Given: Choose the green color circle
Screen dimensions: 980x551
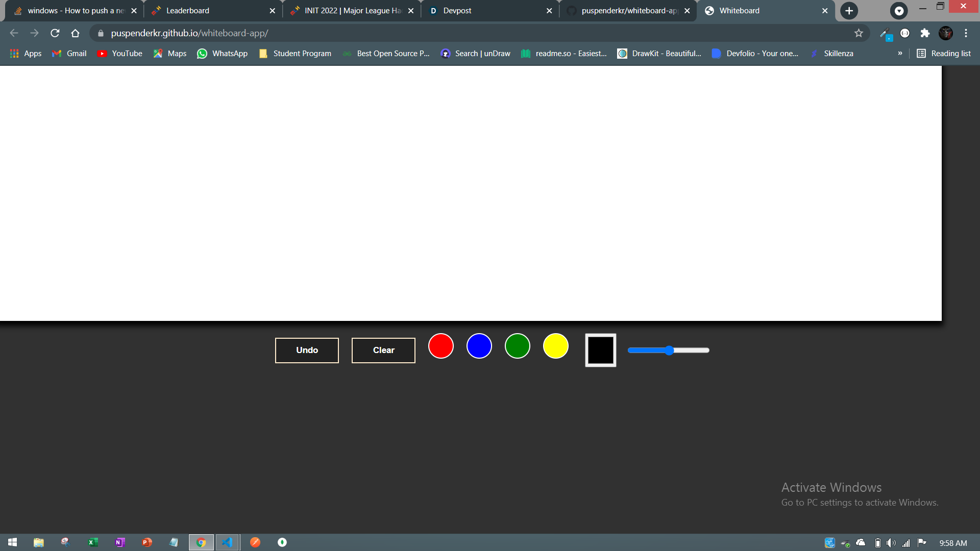Looking at the screenshot, I should (x=517, y=346).
